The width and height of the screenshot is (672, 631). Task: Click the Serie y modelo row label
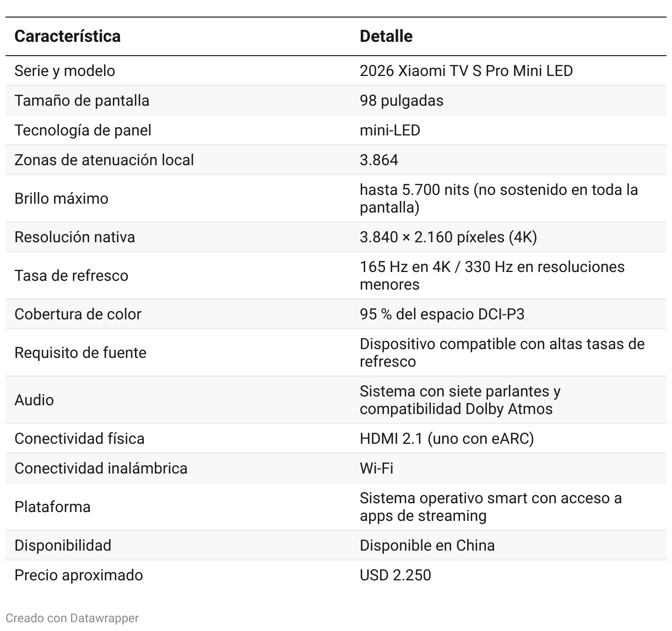tap(64, 71)
